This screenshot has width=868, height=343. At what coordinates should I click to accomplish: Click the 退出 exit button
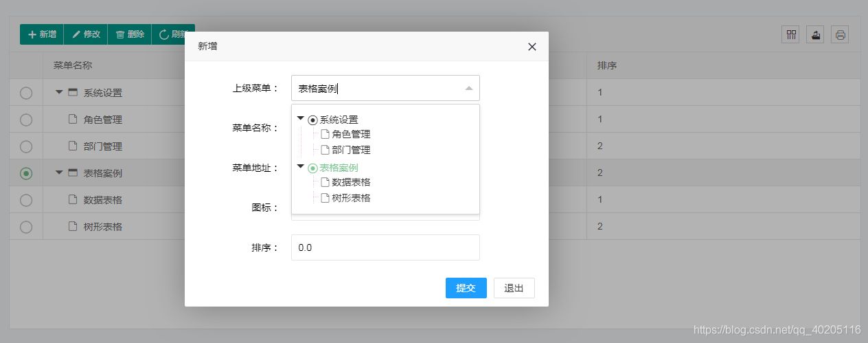(514, 288)
